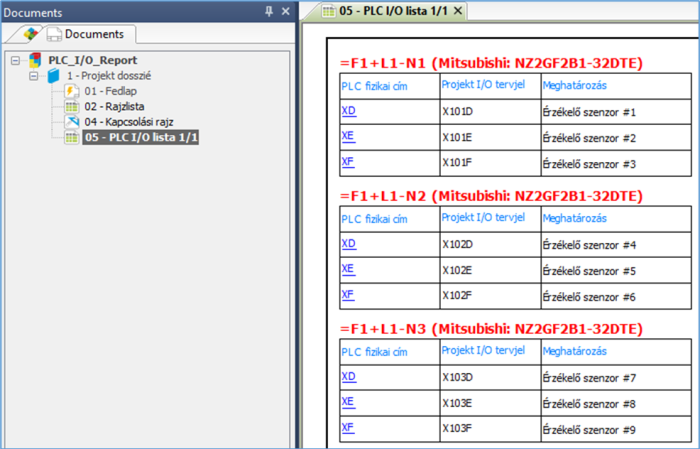Select the Documents tab
Viewport: 700px width, 449px height.
(86, 34)
